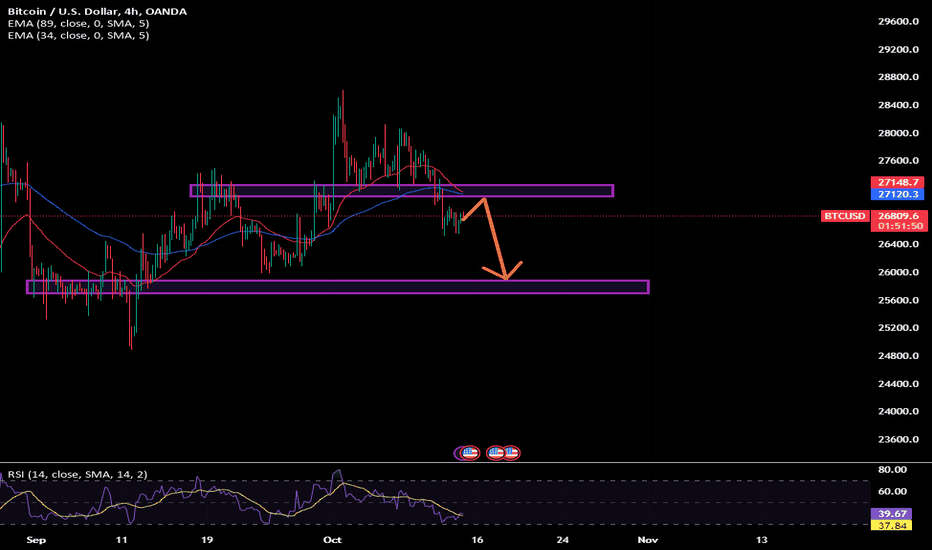Click the 26400.0 price axis label
This screenshot has width=932, height=550.
[898, 244]
